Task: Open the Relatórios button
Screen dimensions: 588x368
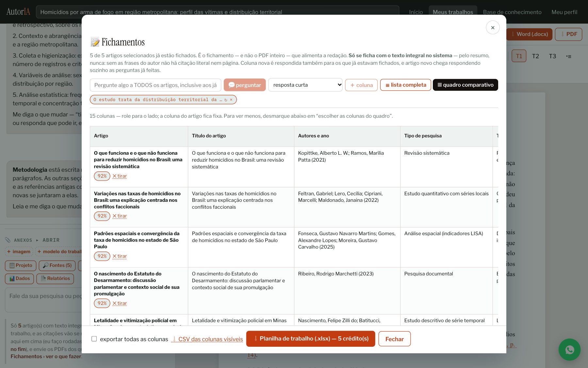Action: pyautogui.click(x=55, y=279)
